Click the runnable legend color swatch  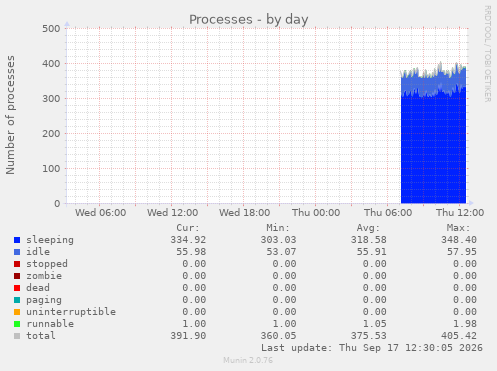pos(17,324)
